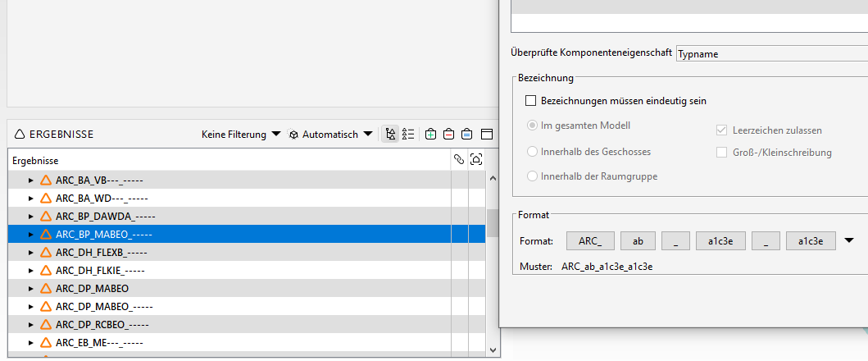Select ARC_DP_MABEO result without trailing dashes

pos(92,288)
